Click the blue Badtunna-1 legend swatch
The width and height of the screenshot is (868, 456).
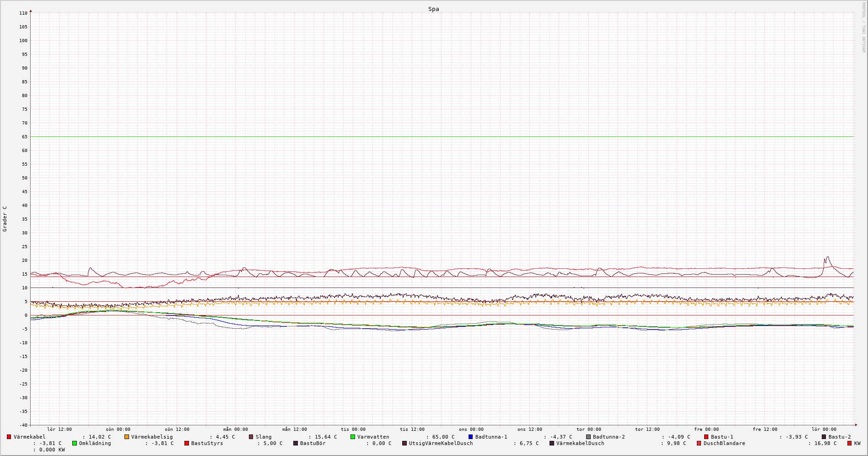[x=470, y=437]
